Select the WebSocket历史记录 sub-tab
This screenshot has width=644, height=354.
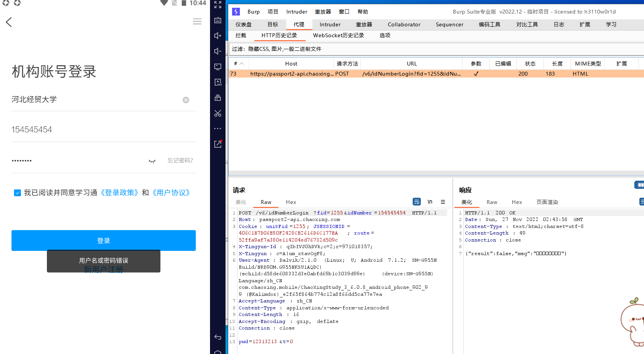(338, 35)
